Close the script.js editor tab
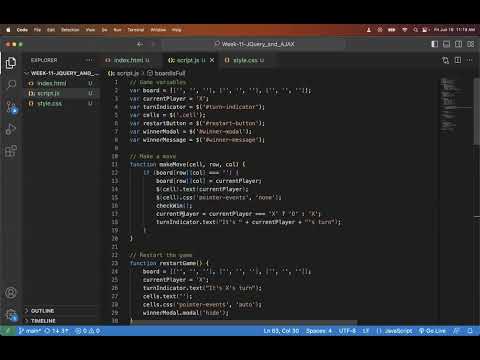The image size is (480, 360). (212, 60)
